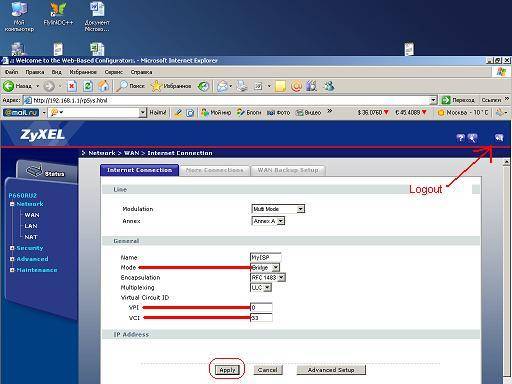
Task: Open the mail.ru search box dropdown
Action: [x=142, y=113]
